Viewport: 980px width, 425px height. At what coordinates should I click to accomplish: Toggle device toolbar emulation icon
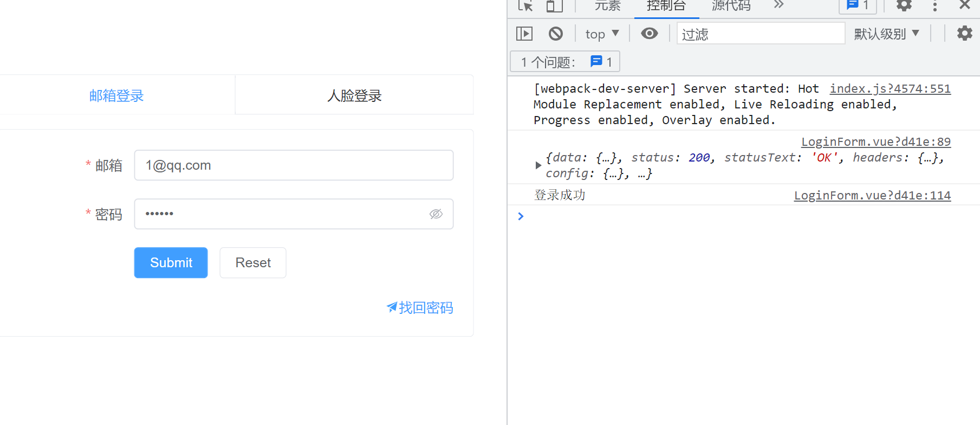[x=554, y=6]
